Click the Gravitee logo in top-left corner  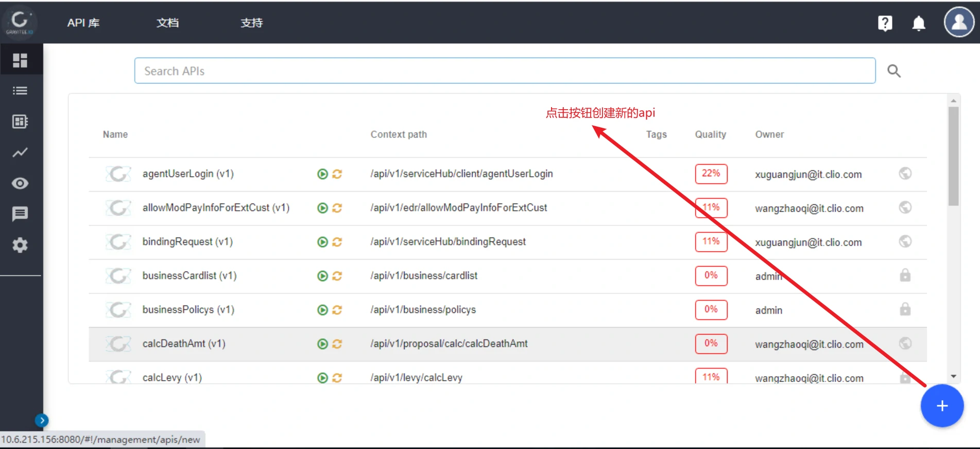[x=20, y=22]
